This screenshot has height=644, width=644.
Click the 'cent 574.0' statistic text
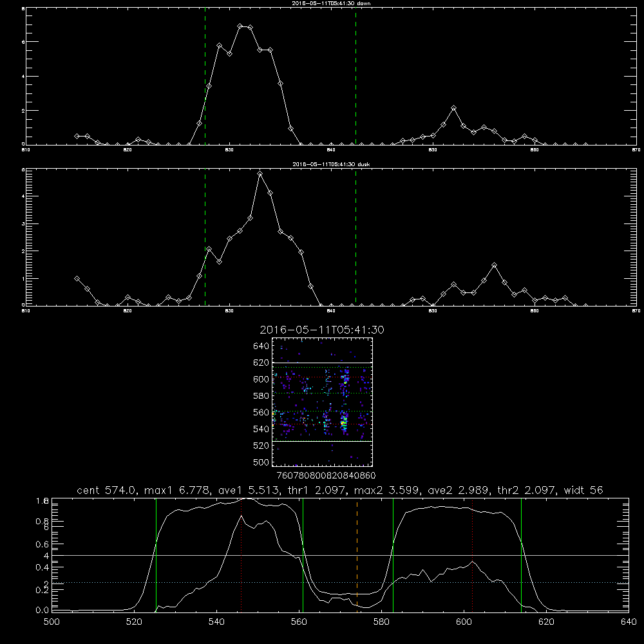coord(107,490)
